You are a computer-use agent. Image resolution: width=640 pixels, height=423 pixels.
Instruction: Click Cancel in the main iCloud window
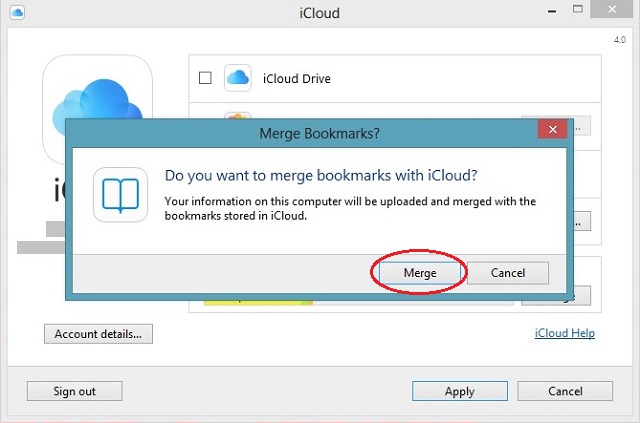[x=565, y=391]
